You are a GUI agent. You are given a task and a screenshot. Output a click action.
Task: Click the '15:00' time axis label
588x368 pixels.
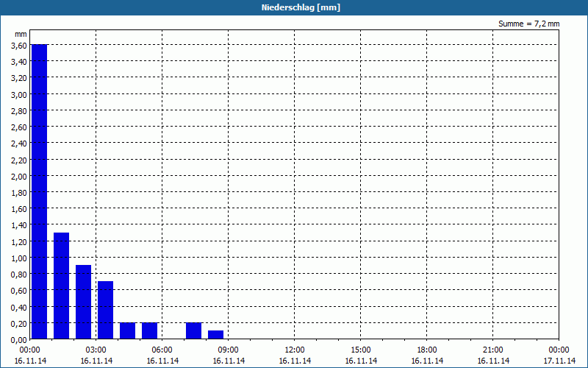tap(361, 350)
